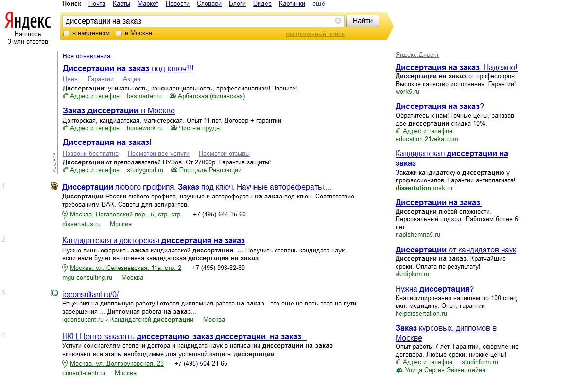Open the ad "Нужна диссертация?"
The image size is (588, 377).
pyautogui.click(x=434, y=289)
